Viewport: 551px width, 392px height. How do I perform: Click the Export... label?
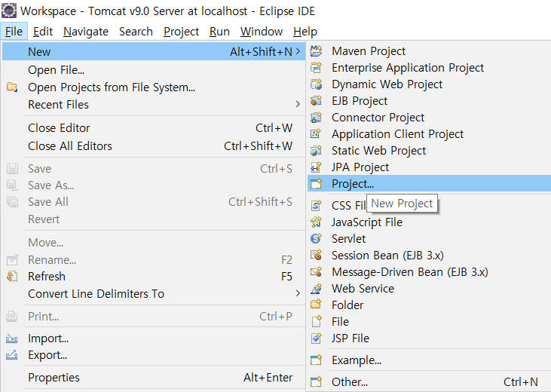click(47, 355)
